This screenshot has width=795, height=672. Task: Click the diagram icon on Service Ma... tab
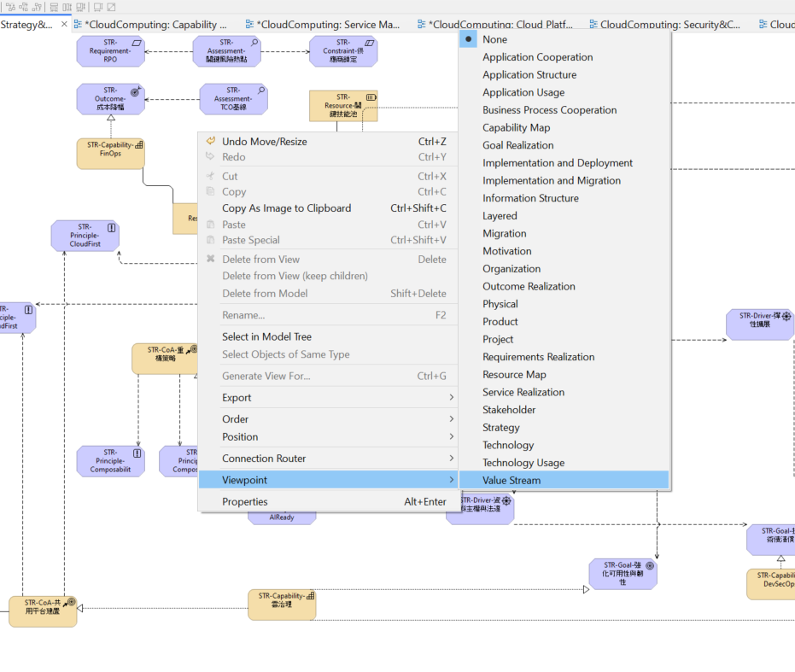(249, 24)
